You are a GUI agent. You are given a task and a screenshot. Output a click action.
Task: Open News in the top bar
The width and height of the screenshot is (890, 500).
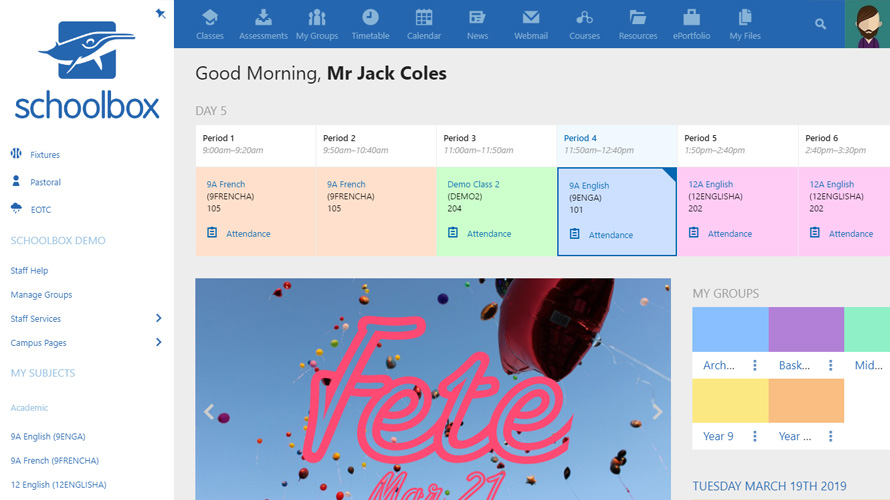[477, 24]
